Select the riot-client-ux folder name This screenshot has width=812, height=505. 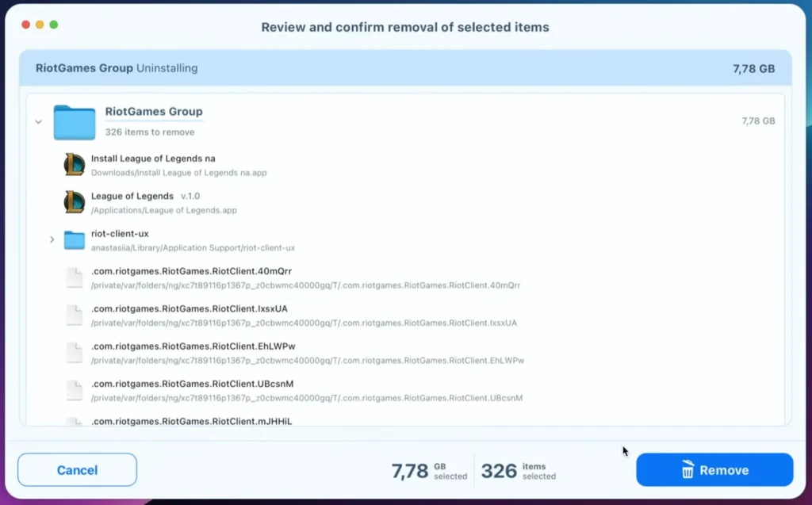click(120, 234)
